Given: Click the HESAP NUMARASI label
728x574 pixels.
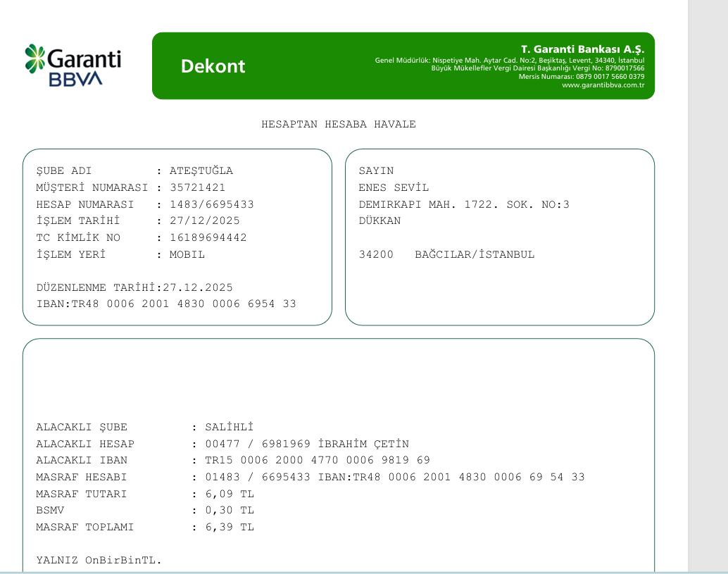Looking at the screenshot, I should (x=85, y=204).
